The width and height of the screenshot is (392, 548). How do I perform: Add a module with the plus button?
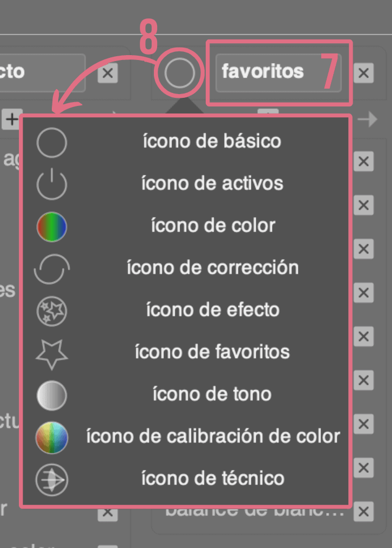pos(11,119)
